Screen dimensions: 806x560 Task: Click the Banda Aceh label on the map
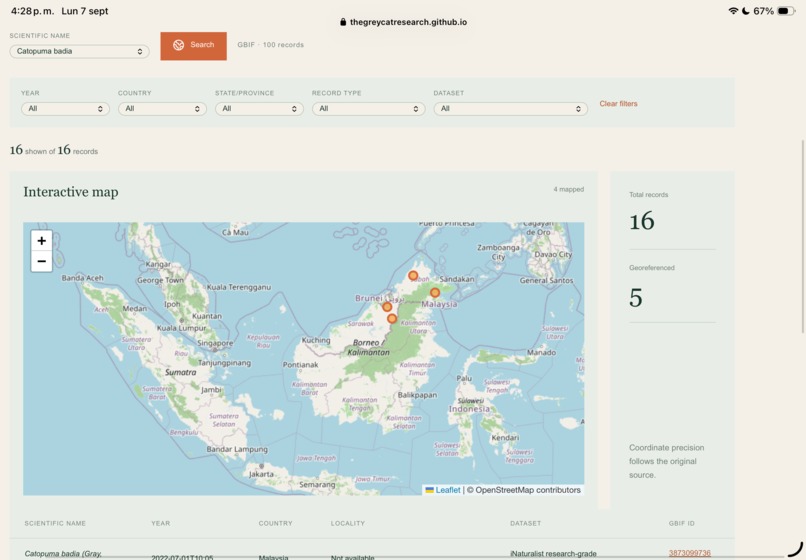(x=82, y=278)
